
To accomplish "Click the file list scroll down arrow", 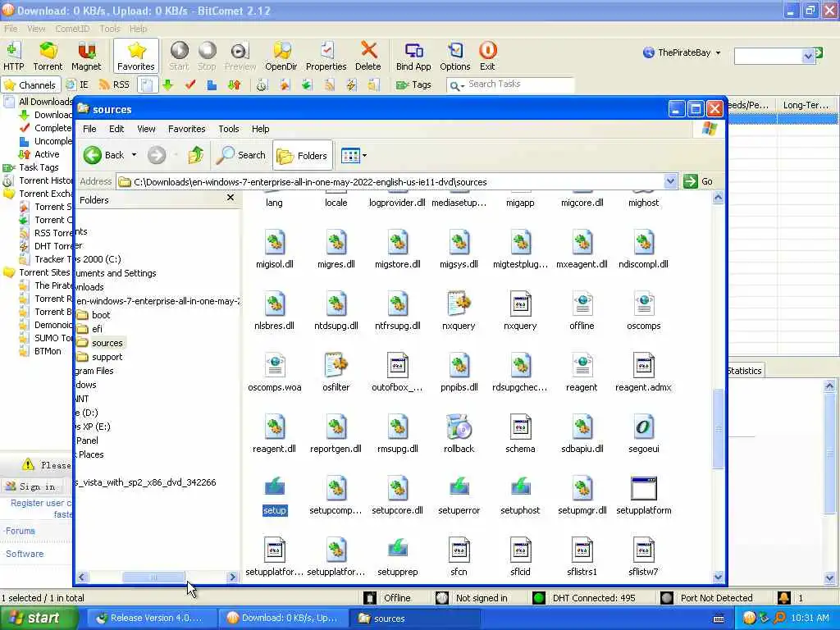I will click(718, 577).
